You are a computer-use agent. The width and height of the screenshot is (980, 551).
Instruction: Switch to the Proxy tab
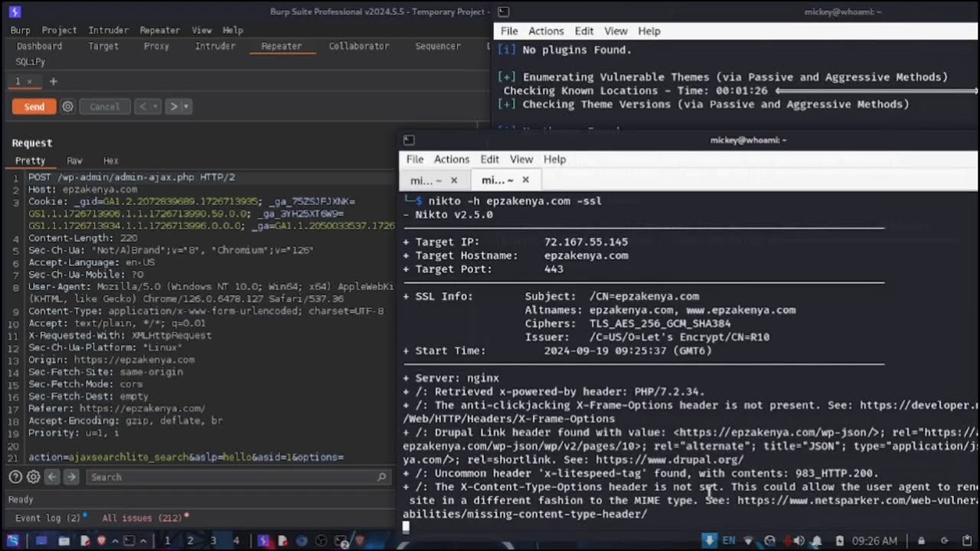pos(156,46)
